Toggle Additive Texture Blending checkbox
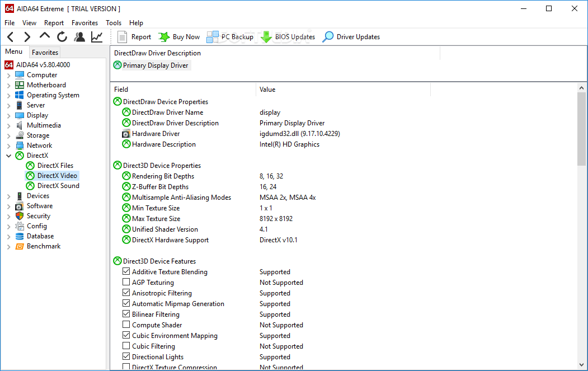This screenshot has height=371, width=588. [126, 271]
